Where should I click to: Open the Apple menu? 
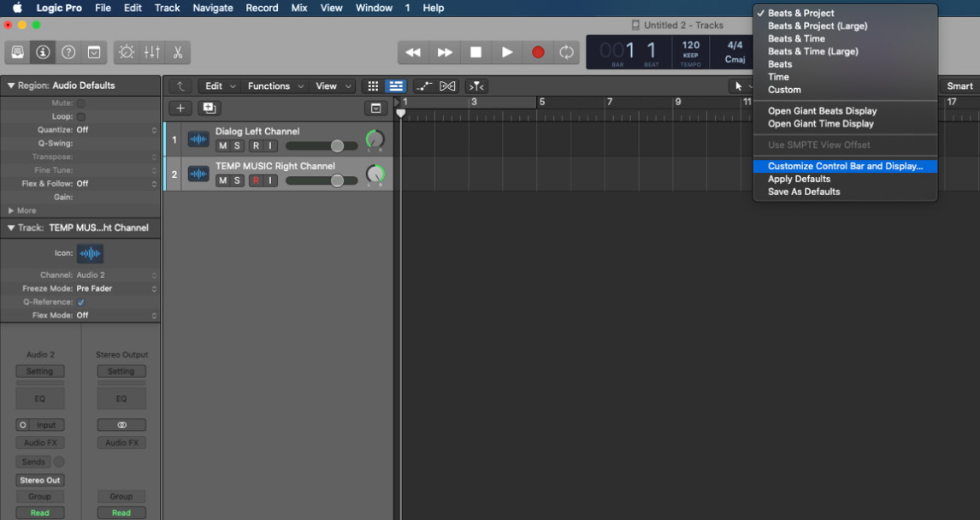[17, 9]
